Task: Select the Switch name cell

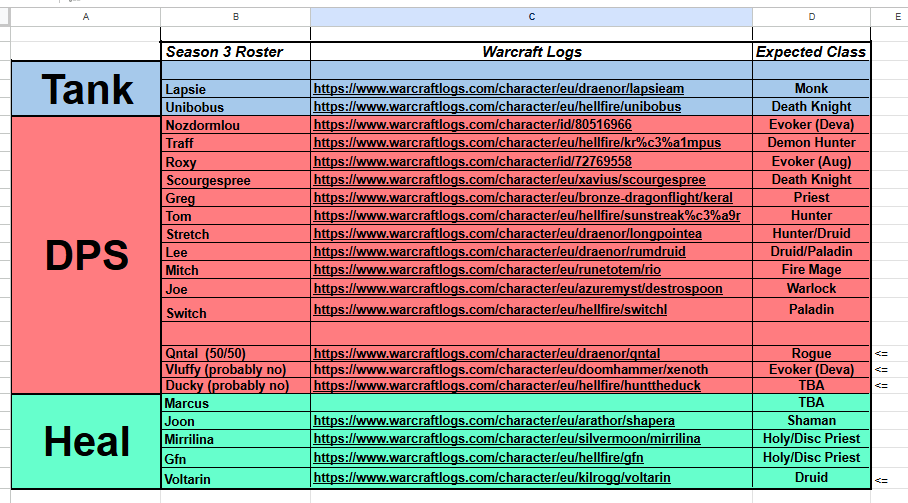Action: (236, 310)
